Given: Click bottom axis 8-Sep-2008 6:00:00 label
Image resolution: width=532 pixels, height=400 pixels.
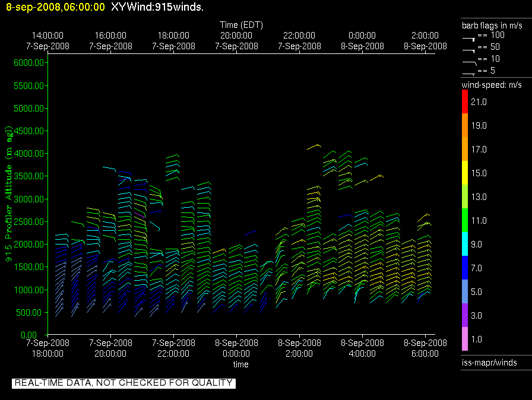Looking at the screenshot, I should click(x=425, y=348).
